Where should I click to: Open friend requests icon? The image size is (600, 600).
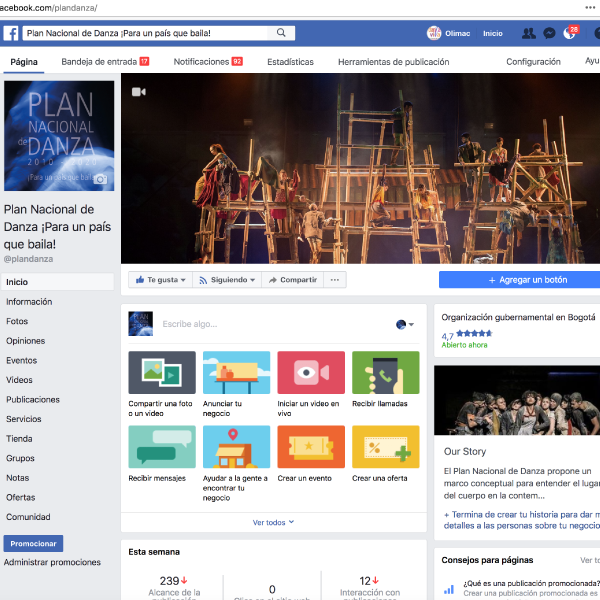(x=528, y=33)
